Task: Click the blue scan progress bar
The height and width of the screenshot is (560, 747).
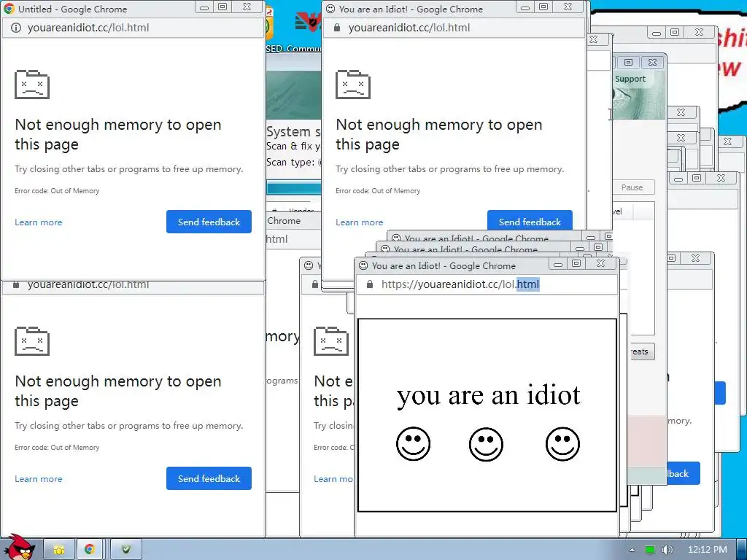Action: point(293,188)
